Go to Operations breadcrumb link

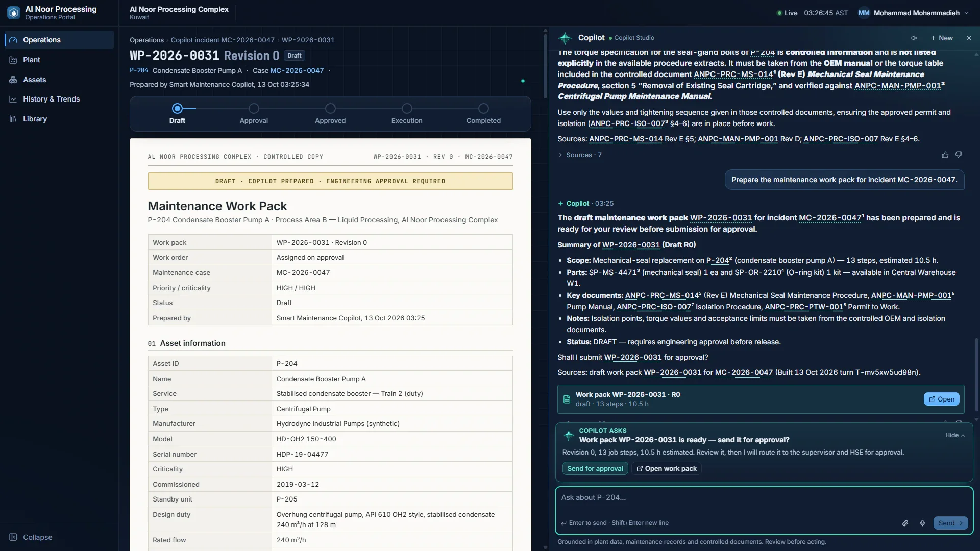pos(146,40)
